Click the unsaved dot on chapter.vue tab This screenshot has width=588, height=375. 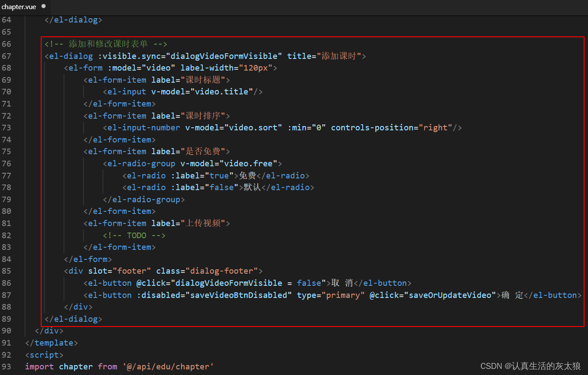click(43, 6)
